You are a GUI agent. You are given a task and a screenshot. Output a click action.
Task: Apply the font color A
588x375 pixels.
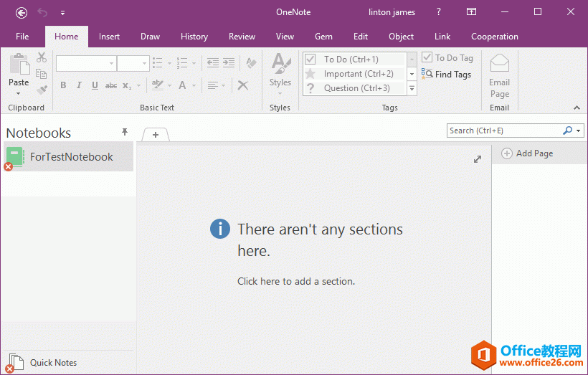click(182, 85)
